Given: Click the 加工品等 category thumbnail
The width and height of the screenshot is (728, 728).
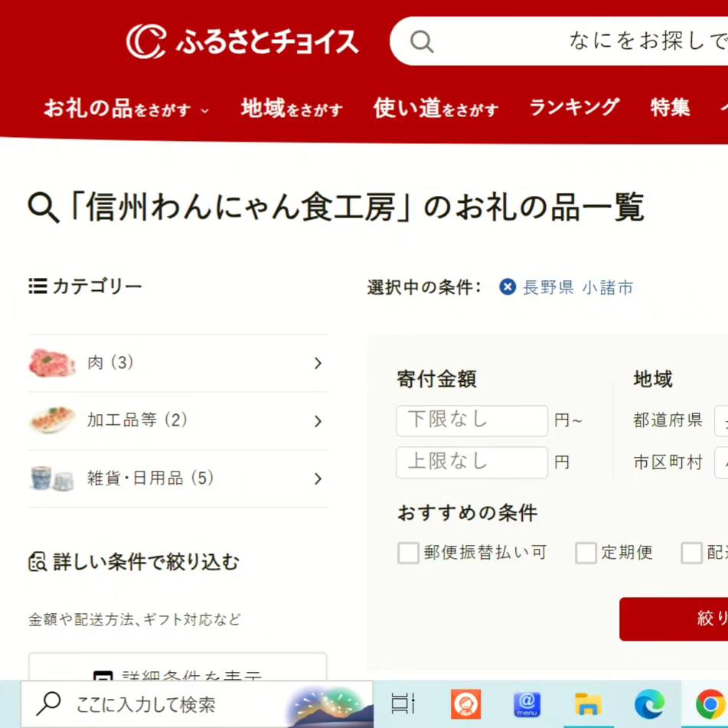Looking at the screenshot, I should [52, 420].
